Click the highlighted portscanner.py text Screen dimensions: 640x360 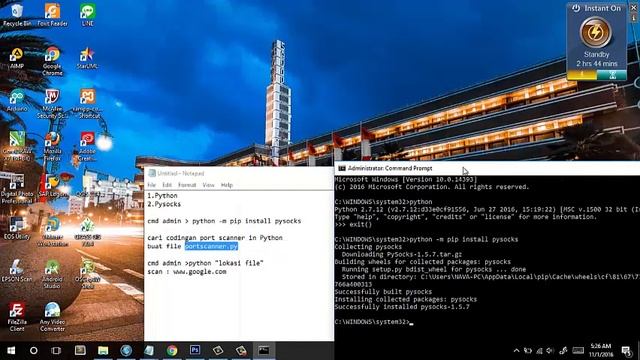point(211,246)
